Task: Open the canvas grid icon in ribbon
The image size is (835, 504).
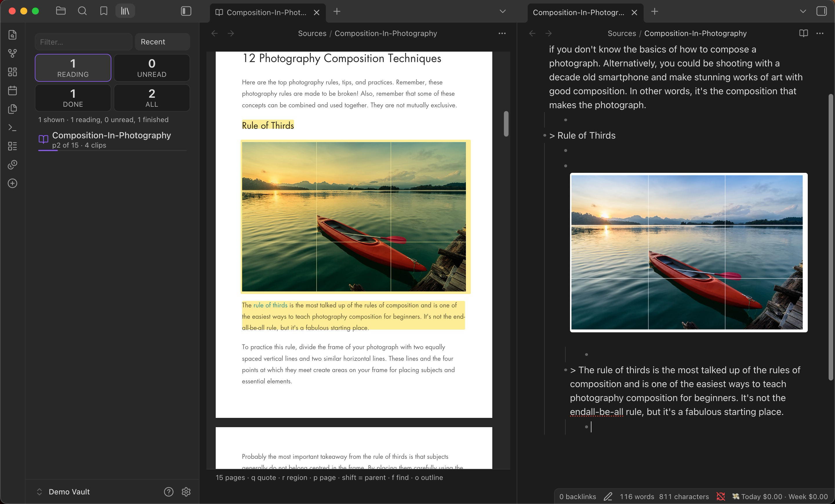Action: click(x=12, y=72)
